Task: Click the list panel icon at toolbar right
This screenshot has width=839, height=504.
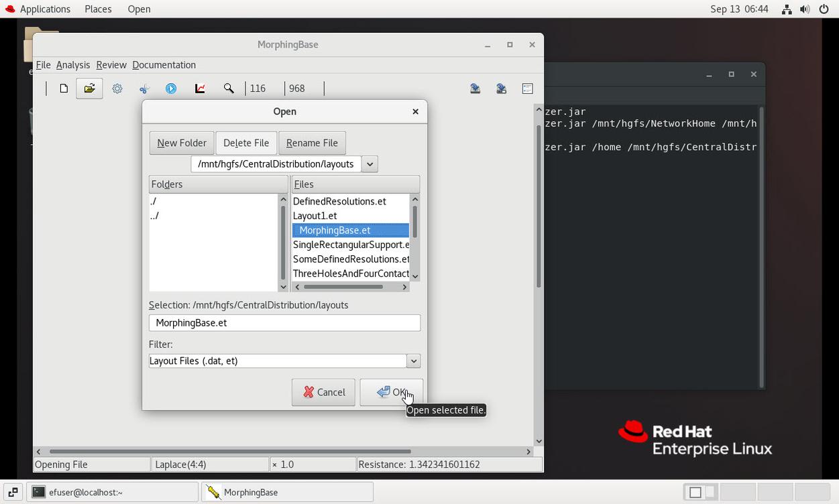Action: click(527, 88)
